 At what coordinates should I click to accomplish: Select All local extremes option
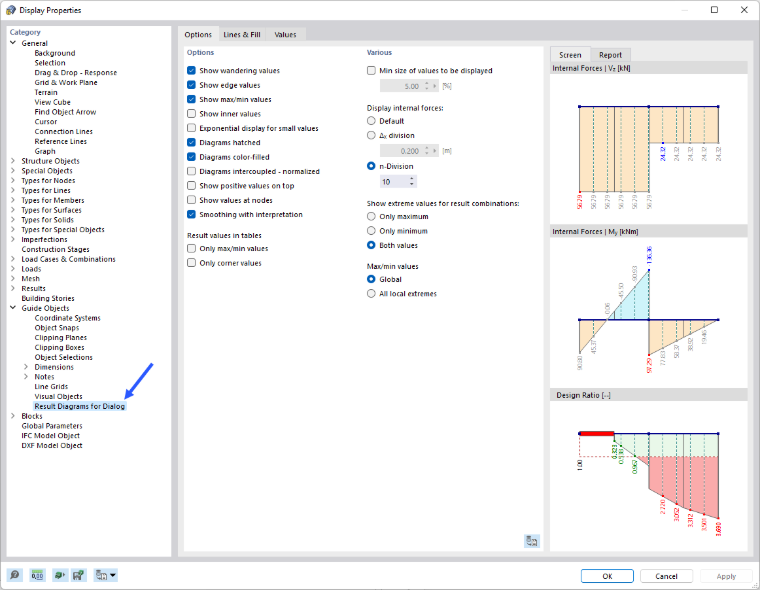click(x=371, y=293)
